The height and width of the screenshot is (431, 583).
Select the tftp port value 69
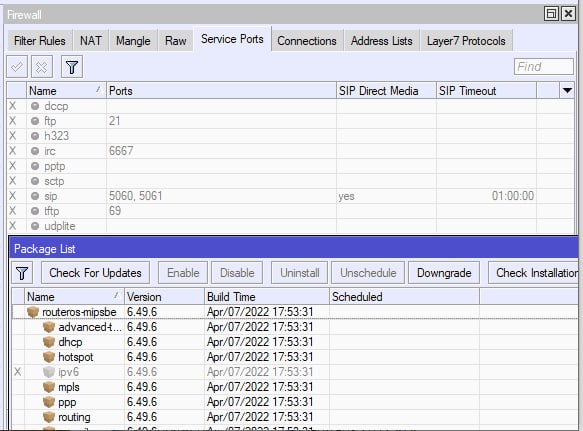pyautogui.click(x=115, y=211)
